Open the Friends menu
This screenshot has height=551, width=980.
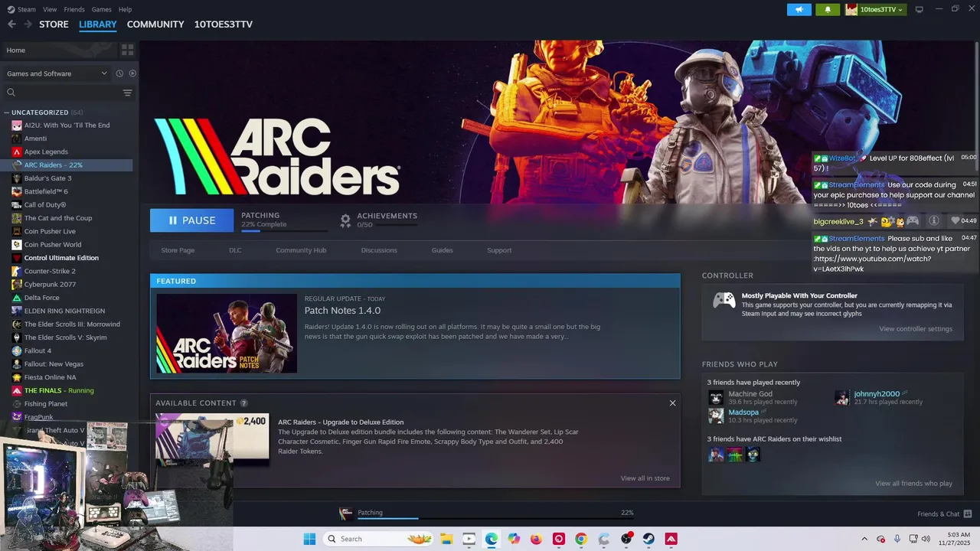coord(74,9)
